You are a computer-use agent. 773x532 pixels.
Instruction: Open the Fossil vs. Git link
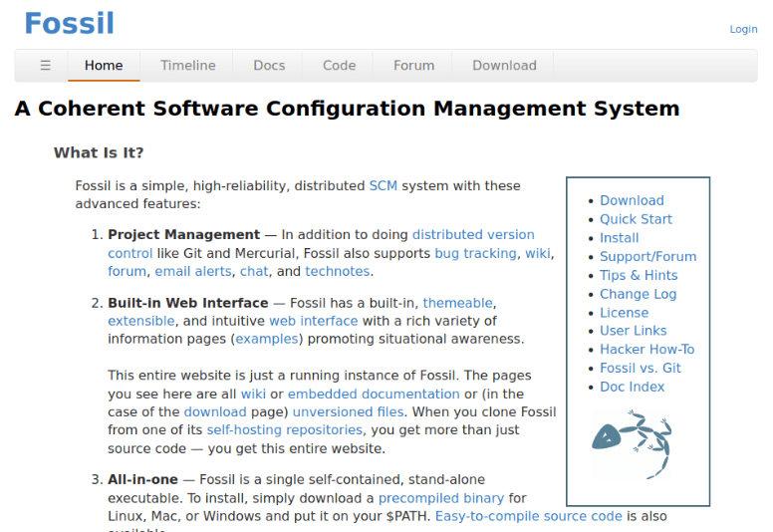click(x=640, y=369)
